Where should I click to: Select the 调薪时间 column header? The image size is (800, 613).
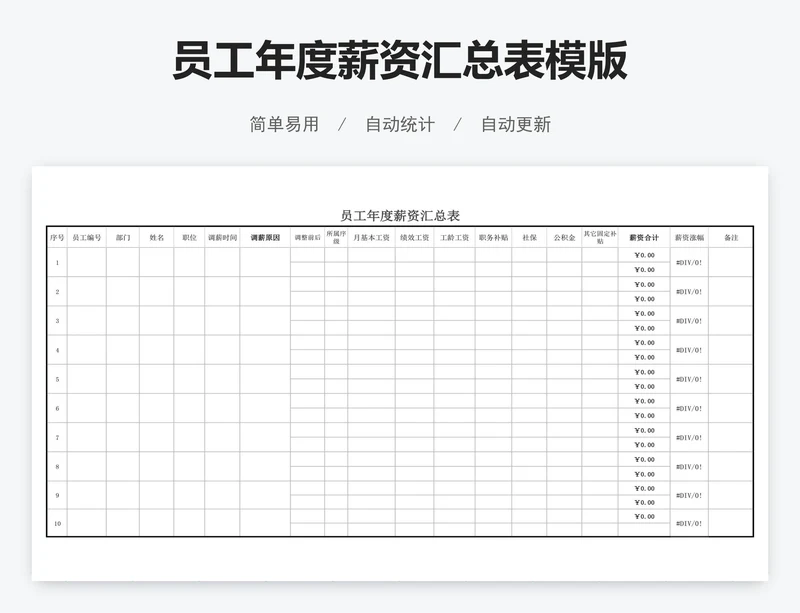(222, 238)
